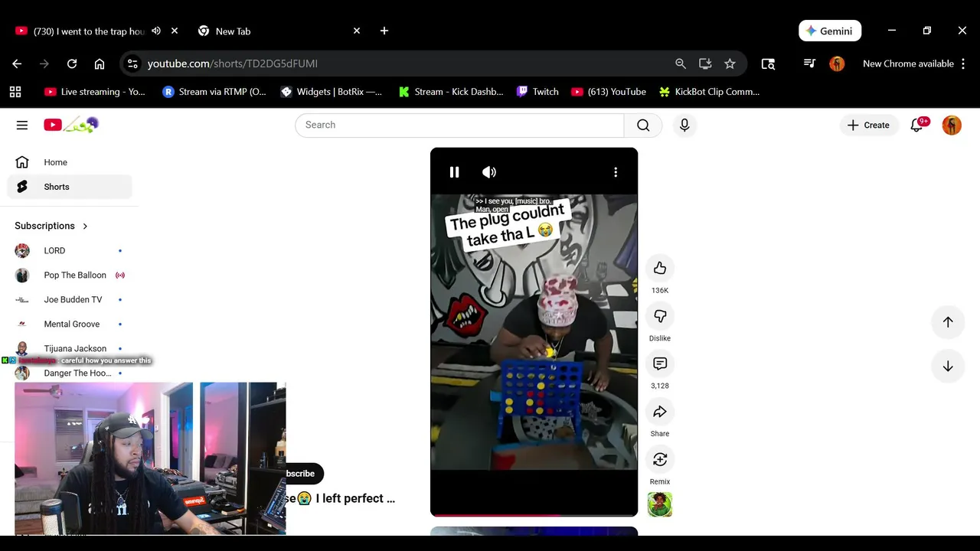This screenshot has width=980, height=551.
Task: Open a new browser tab with plus
Action: 384,31
